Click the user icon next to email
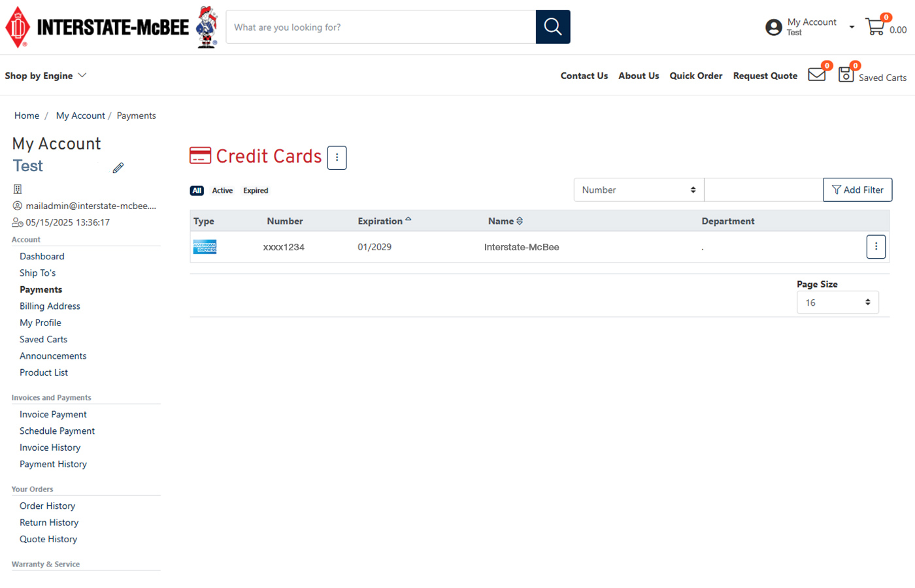Viewport: 915px width, 588px height. click(x=18, y=206)
